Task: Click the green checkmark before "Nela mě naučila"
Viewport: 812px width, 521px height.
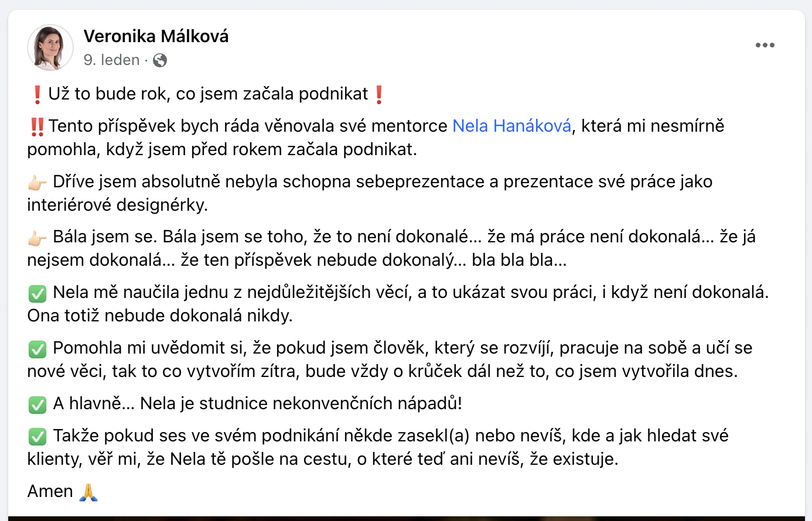Action: pos(37,293)
